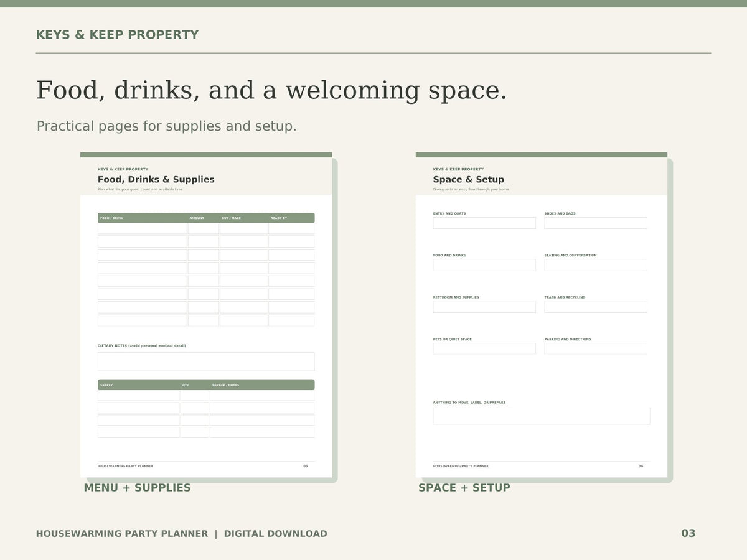
Task: Click the 'MENU + SUPPLIES' caption
Action: pos(138,488)
